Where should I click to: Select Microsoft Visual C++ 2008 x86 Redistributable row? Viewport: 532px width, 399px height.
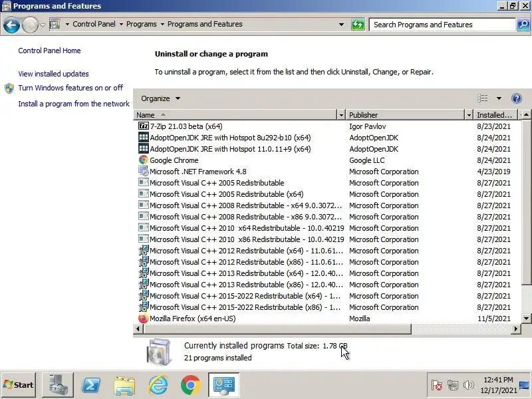coord(327,217)
